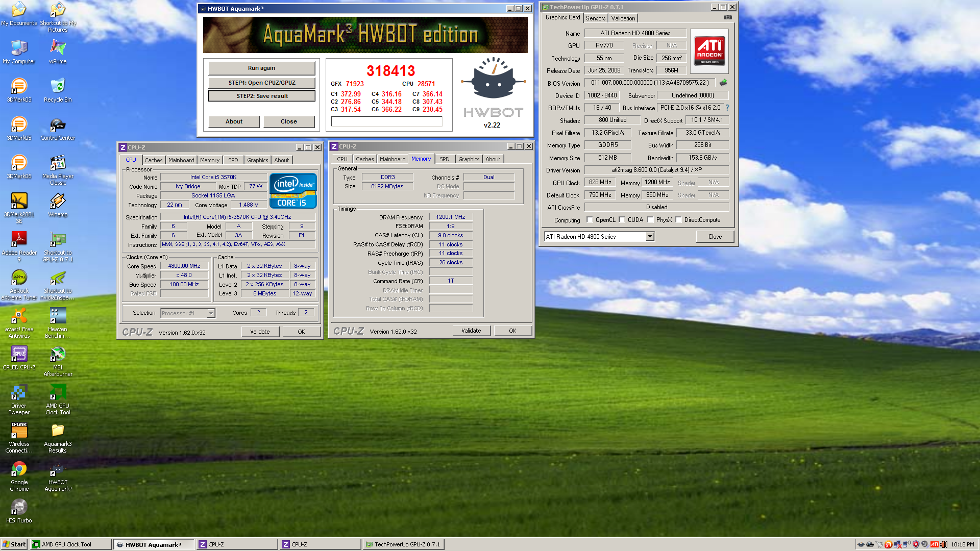Open Mainboard tab in left CPU-Z window

tap(181, 160)
